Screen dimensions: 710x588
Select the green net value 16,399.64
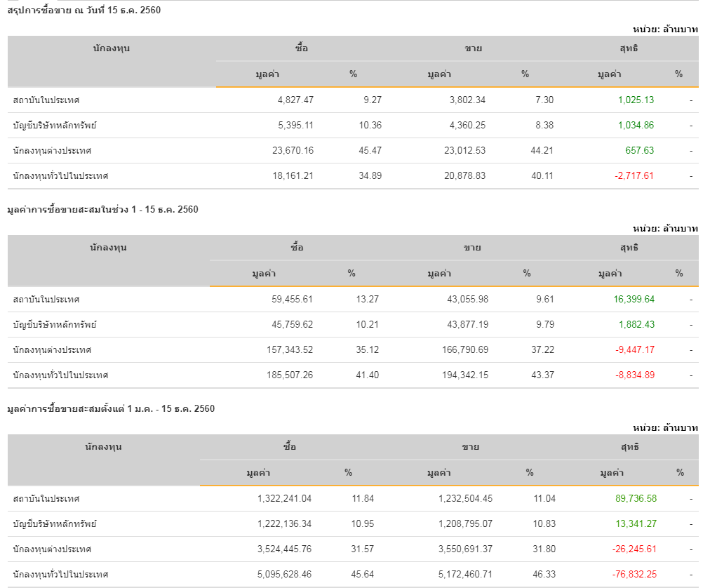point(634,299)
